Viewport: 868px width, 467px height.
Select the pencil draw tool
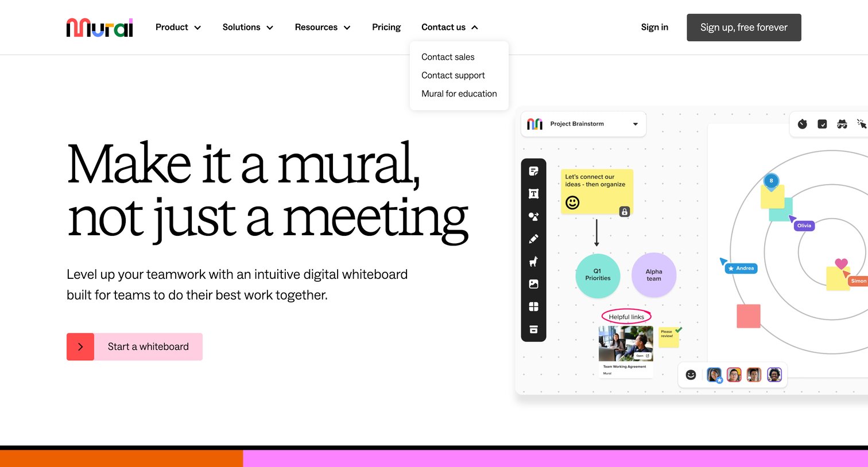tap(533, 239)
